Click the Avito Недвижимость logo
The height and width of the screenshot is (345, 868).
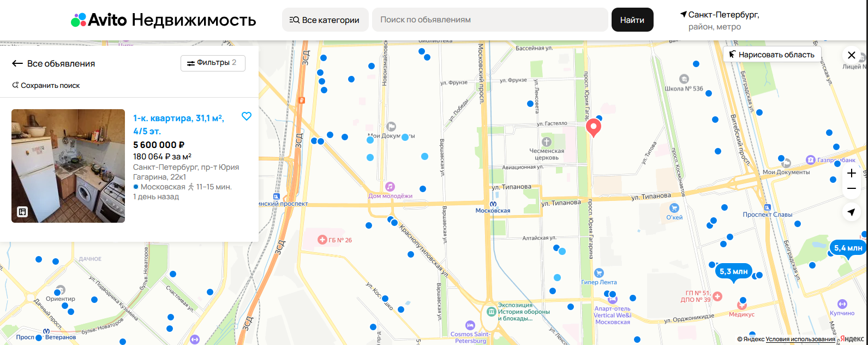tap(163, 20)
